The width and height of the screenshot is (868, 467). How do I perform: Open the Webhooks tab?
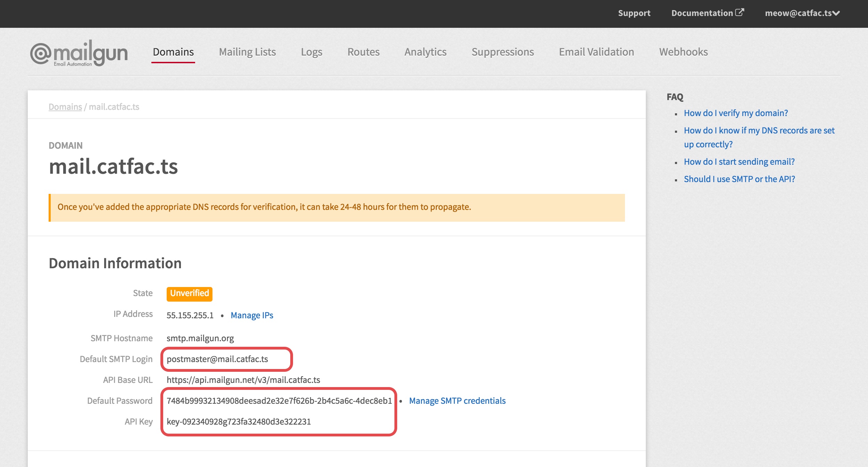pos(683,52)
